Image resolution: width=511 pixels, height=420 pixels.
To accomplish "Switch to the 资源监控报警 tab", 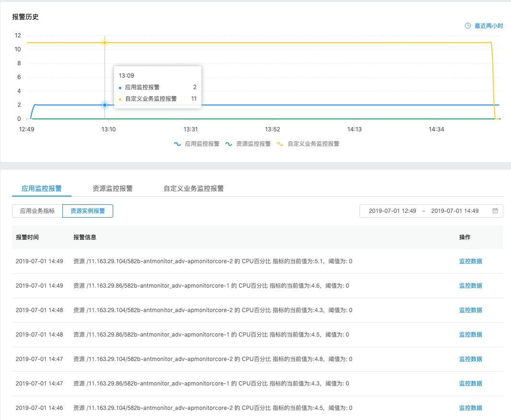I will pyautogui.click(x=112, y=188).
